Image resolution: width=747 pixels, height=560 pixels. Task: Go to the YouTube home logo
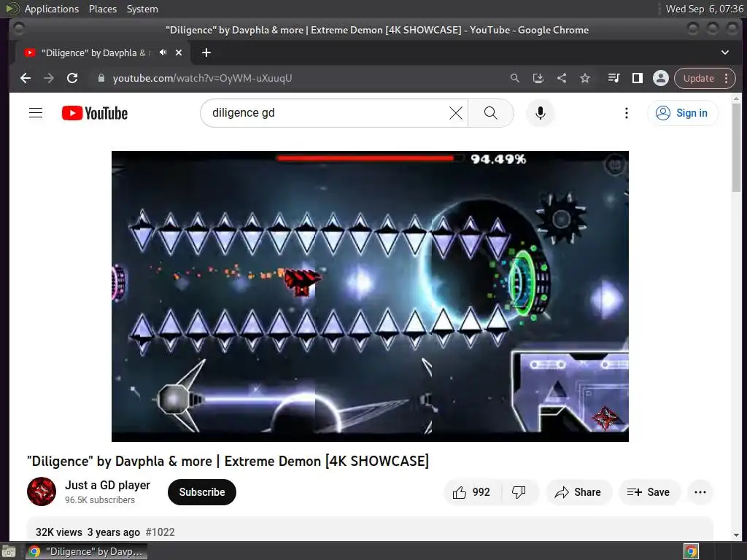(x=95, y=113)
